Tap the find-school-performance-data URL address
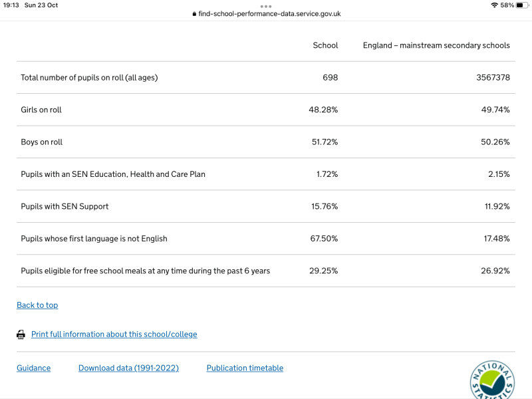 269,14
